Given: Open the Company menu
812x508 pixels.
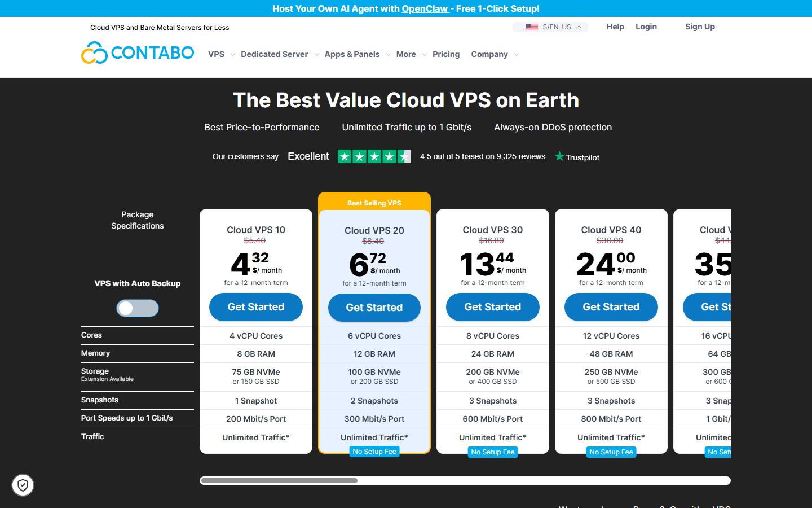Looking at the screenshot, I should point(489,54).
